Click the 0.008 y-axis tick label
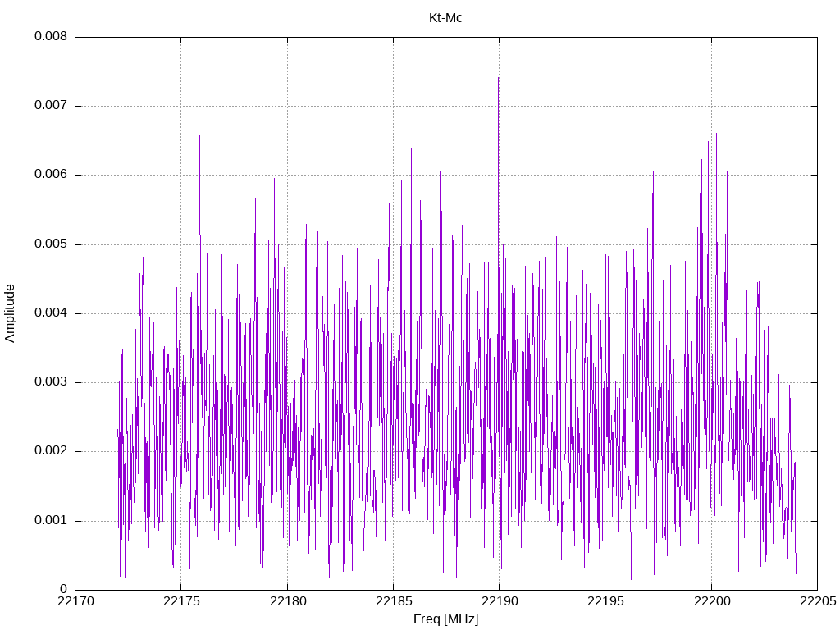Screen dimensions: 840x630 coord(51,36)
